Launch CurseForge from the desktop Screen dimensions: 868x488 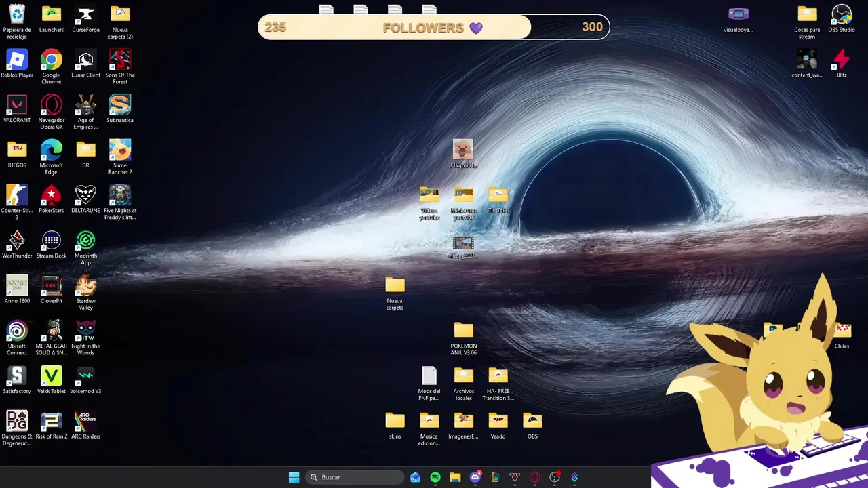pos(85,14)
